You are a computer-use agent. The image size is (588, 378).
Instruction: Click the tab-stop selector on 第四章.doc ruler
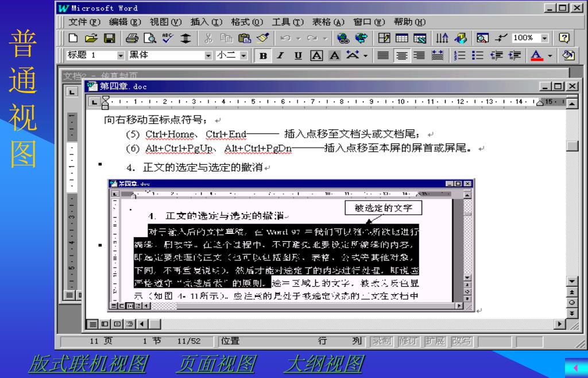[94, 102]
